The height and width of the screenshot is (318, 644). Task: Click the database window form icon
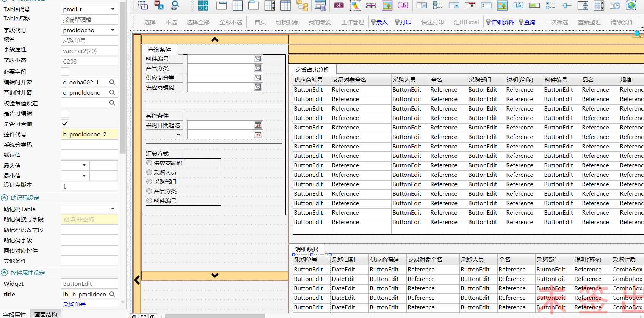pos(320,5)
